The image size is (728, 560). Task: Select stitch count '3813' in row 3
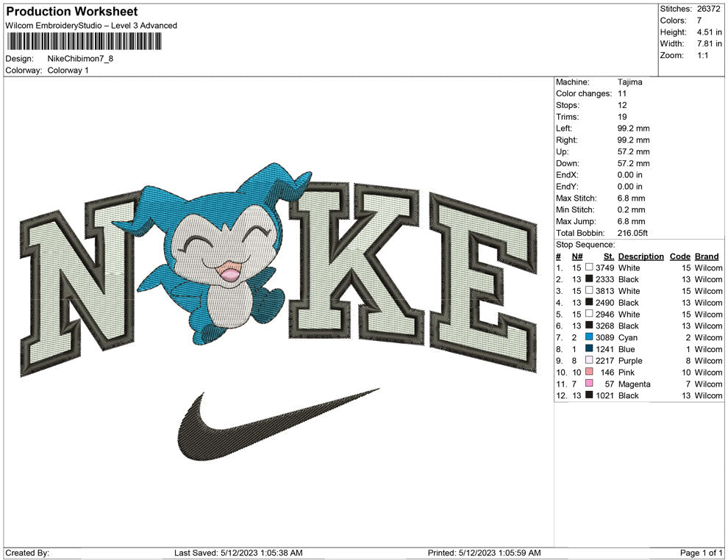605,291
